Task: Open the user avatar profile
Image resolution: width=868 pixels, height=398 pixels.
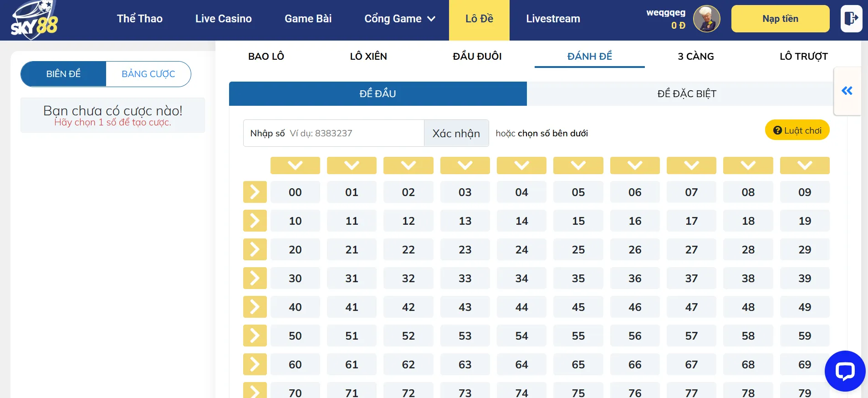Action: 706,19
